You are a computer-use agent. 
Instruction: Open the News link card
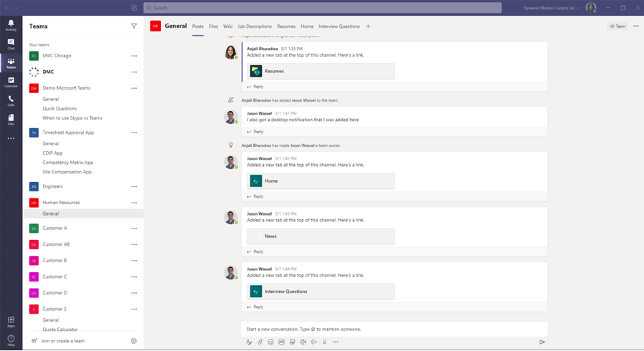(x=321, y=236)
